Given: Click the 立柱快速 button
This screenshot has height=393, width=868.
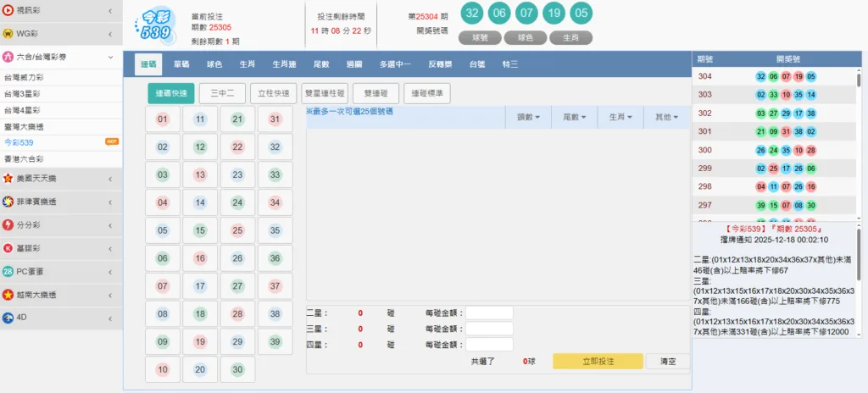Looking at the screenshot, I should pyautogui.click(x=274, y=93).
